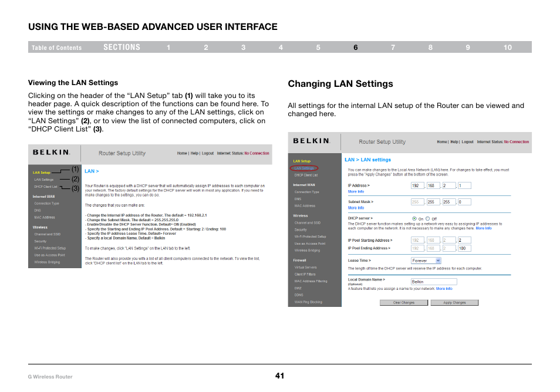Open Channel and SSID in overview screenshot sidebar
The image size is (560, 392).
47,234
